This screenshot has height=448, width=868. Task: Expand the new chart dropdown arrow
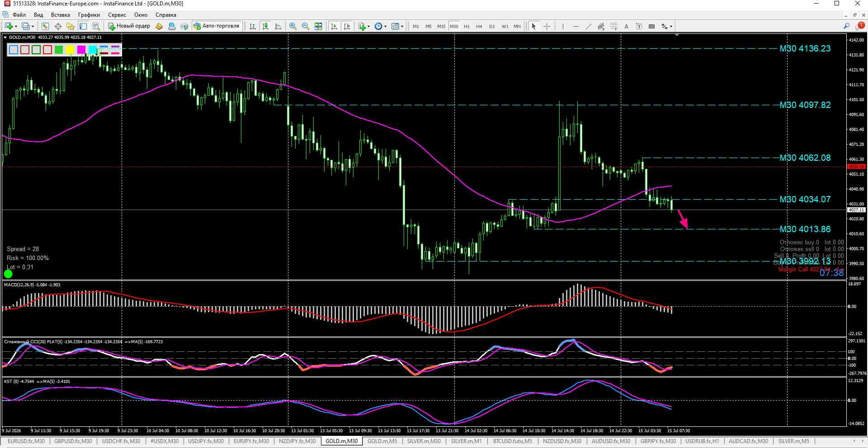click(16, 26)
